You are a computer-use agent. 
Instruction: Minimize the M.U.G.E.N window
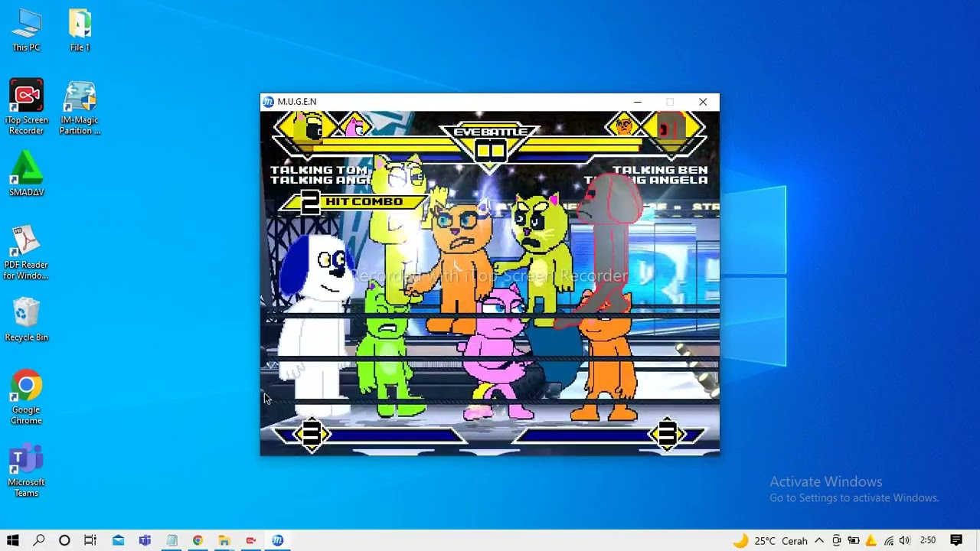coord(637,102)
